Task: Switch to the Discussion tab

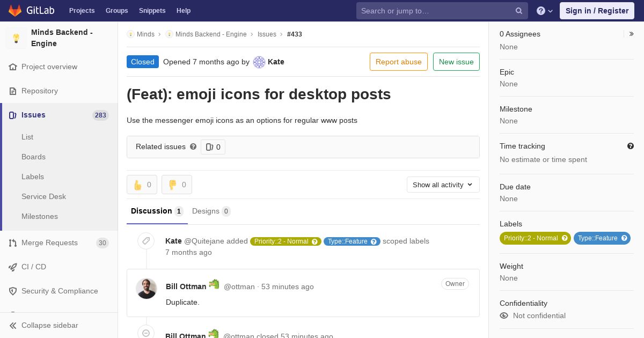Action: pyautogui.click(x=157, y=211)
